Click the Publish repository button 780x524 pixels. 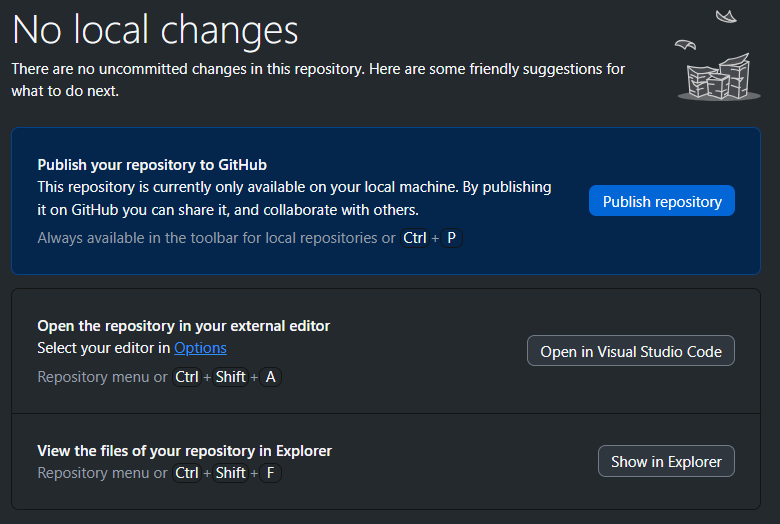tap(661, 201)
